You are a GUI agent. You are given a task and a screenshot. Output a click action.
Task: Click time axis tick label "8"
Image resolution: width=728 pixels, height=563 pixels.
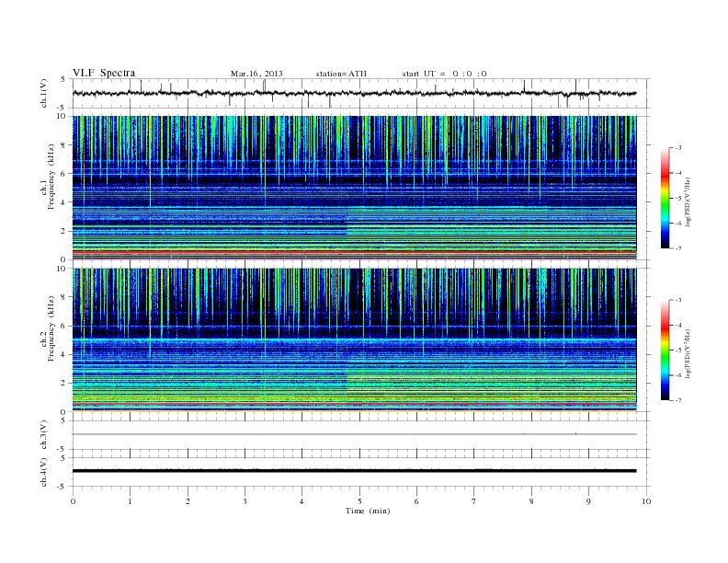[x=531, y=501]
